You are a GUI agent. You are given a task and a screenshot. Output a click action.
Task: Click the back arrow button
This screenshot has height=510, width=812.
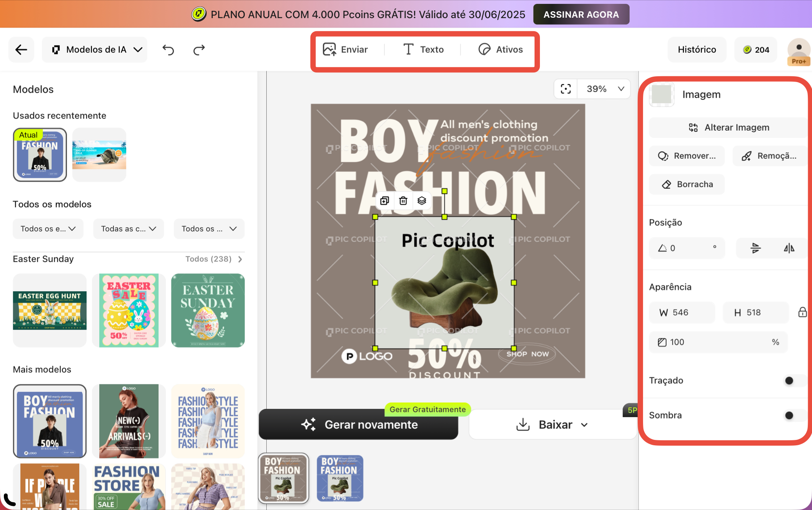[x=21, y=50]
